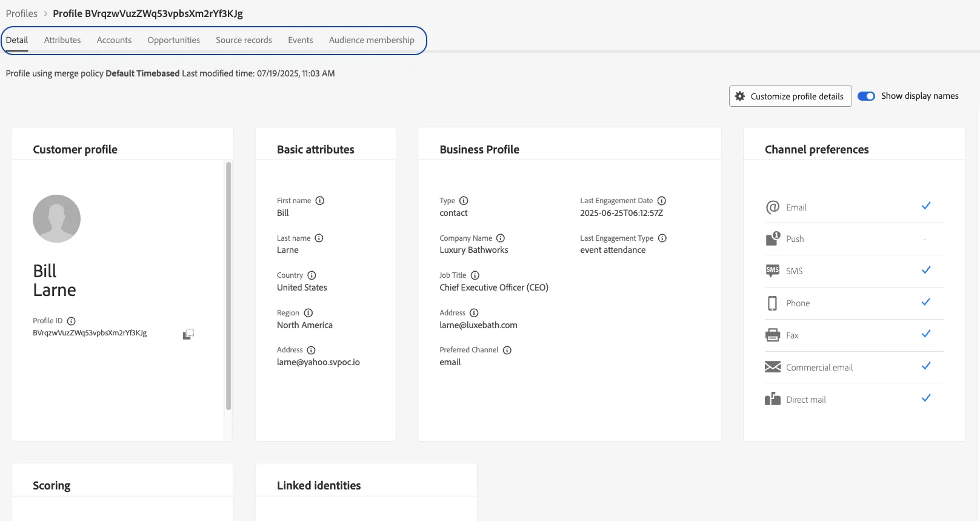Open the Accounts tab

(x=114, y=40)
